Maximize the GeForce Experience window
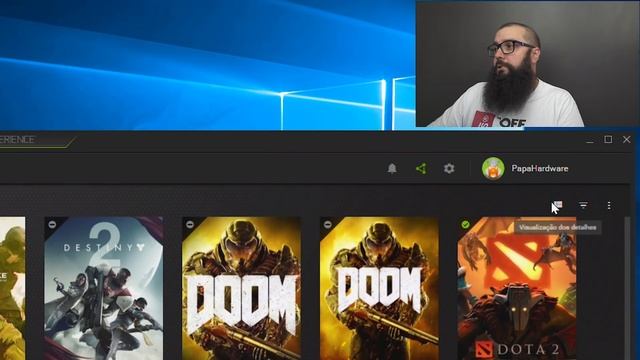Image resolution: width=640 pixels, height=360 pixels. pyautogui.click(x=608, y=140)
